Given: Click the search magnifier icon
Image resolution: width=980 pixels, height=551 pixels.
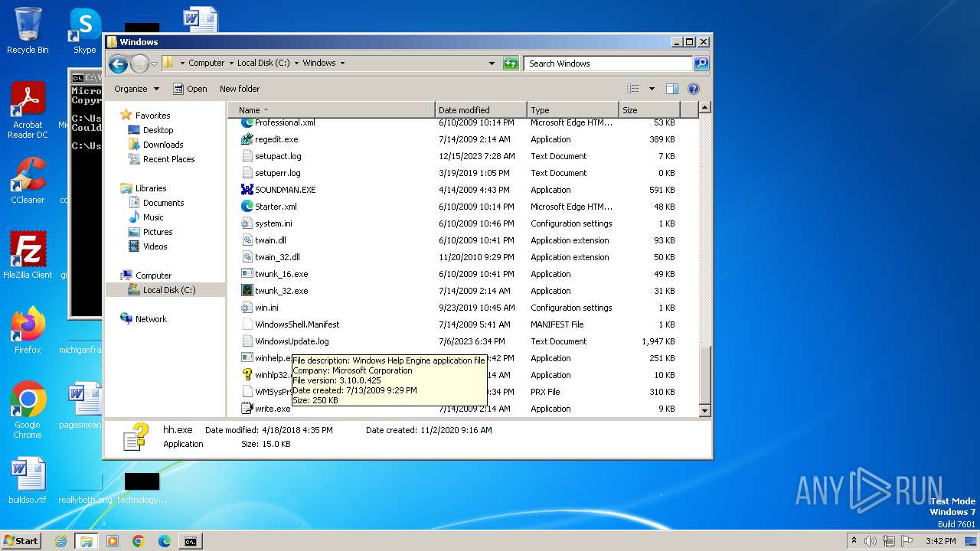Looking at the screenshot, I should (x=701, y=64).
